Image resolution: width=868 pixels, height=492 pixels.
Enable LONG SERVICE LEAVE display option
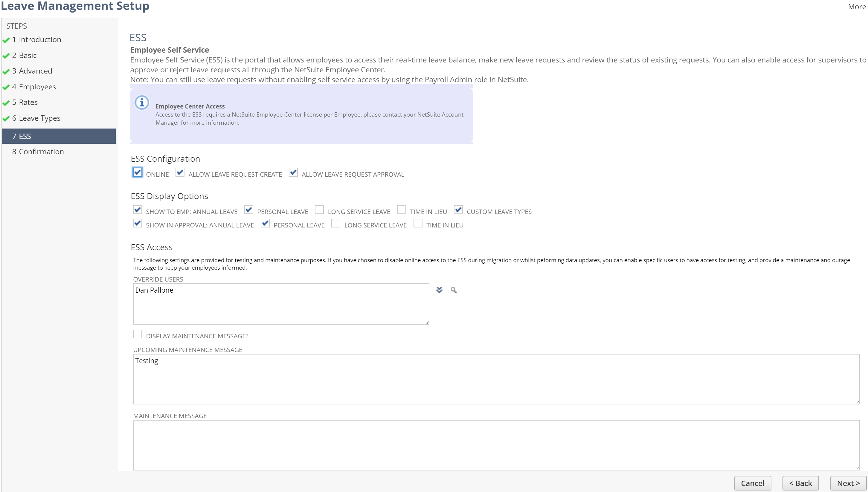pos(319,210)
